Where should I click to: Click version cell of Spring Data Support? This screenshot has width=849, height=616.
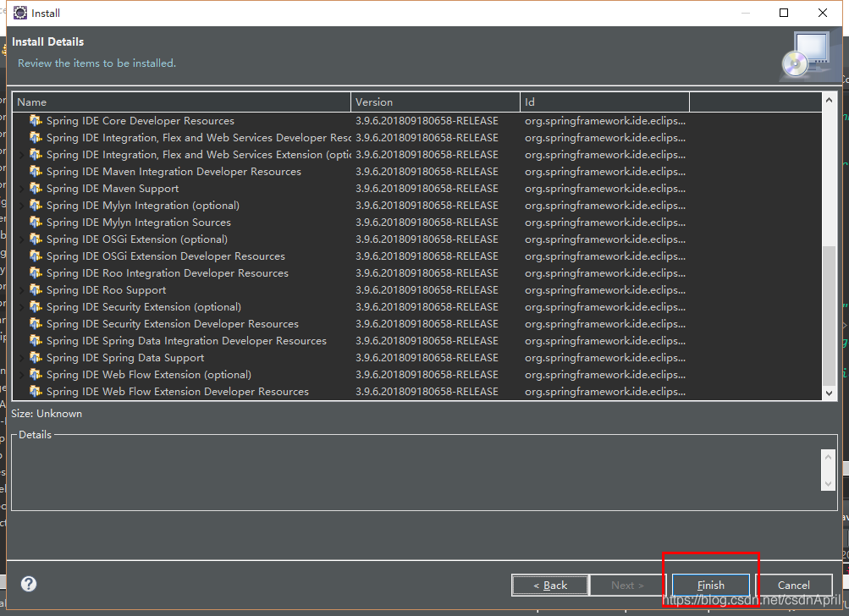427,358
